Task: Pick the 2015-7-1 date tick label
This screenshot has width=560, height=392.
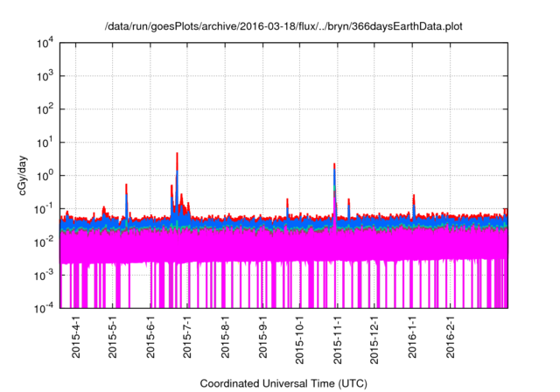Action: 187,339
